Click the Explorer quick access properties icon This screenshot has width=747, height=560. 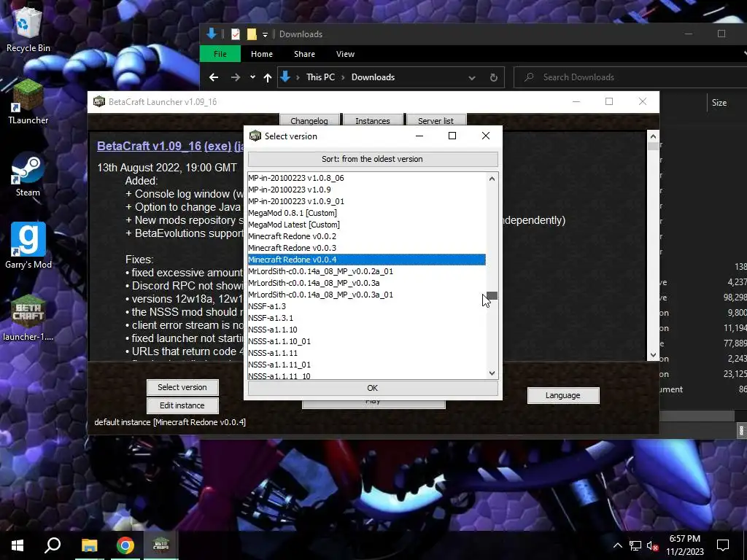[236, 34]
